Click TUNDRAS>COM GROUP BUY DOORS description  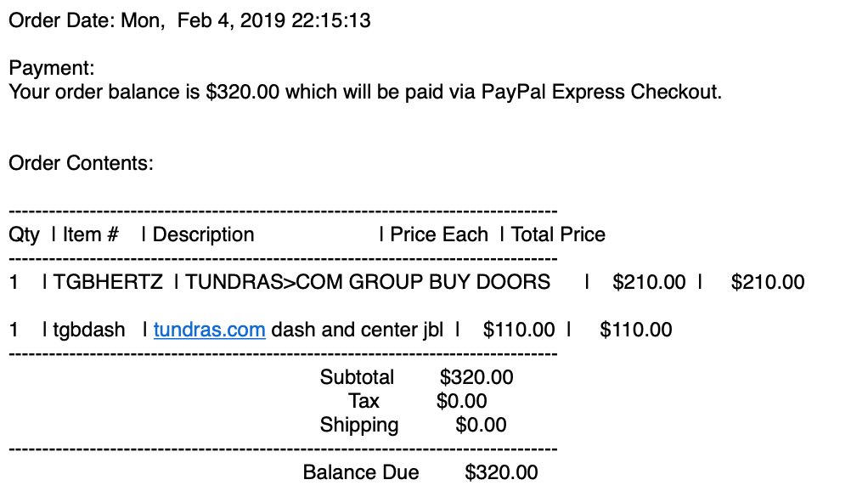(x=368, y=282)
